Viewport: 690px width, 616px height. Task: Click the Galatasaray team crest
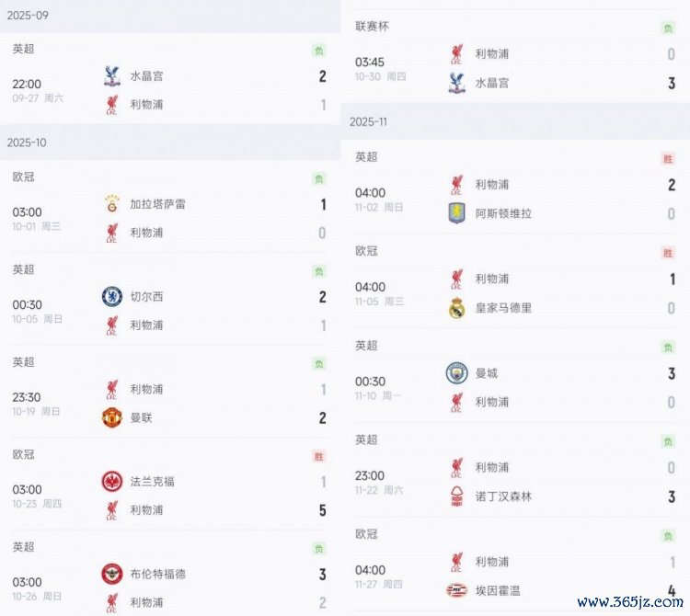pos(112,204)
